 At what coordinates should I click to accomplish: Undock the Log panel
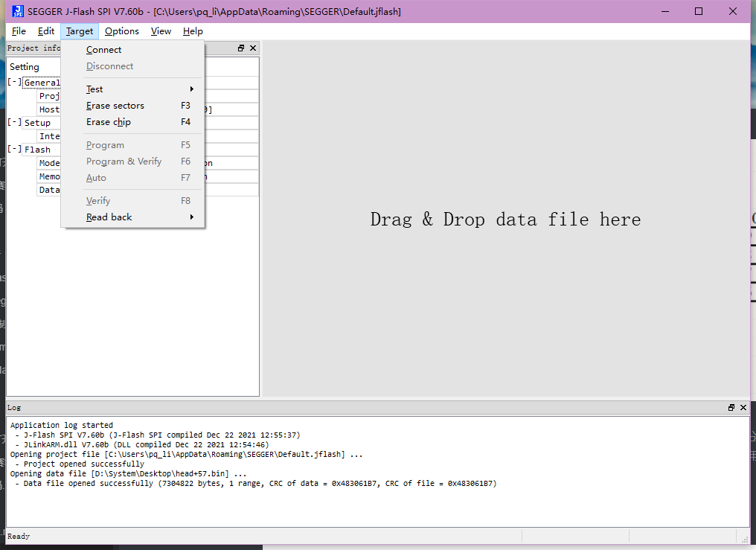point(731,408)
